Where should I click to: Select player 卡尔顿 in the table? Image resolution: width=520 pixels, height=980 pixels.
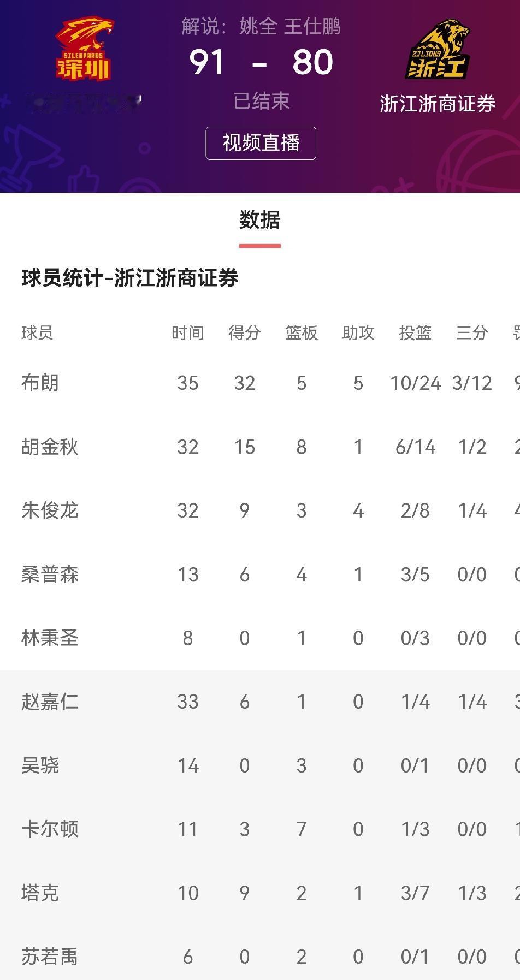click(50, 829)
